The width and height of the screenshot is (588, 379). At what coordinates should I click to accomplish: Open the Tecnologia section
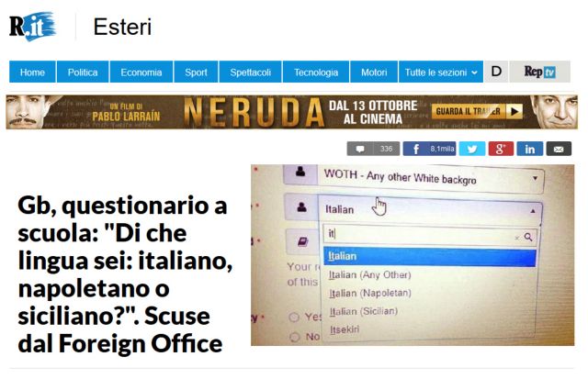coord(316,72)
